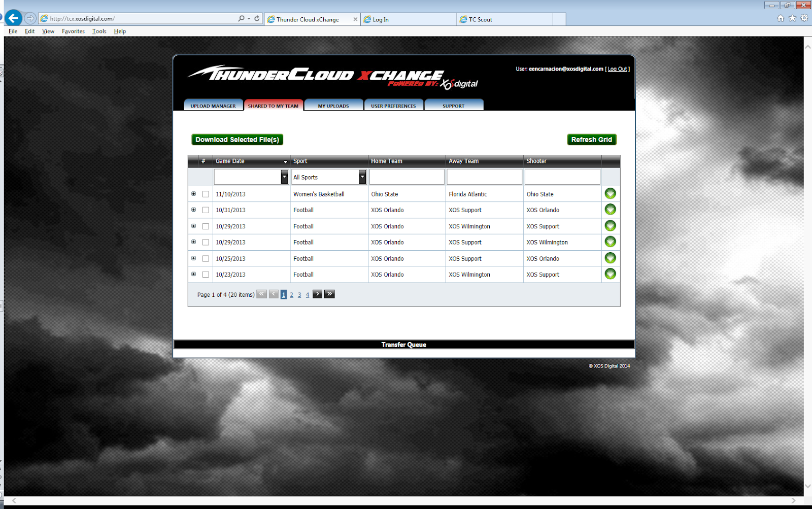Expand the 11/10/2013 row details
The width and height of the screenshot is (812, 509).
pyautogui.click(x=193, y=194)
